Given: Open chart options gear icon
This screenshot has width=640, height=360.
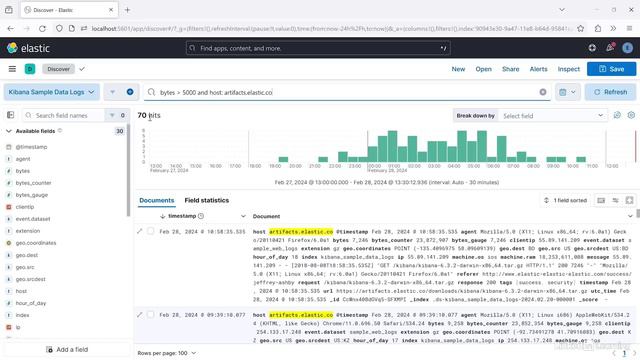Looking at the screenshot, I should click(x=631, y=116).
